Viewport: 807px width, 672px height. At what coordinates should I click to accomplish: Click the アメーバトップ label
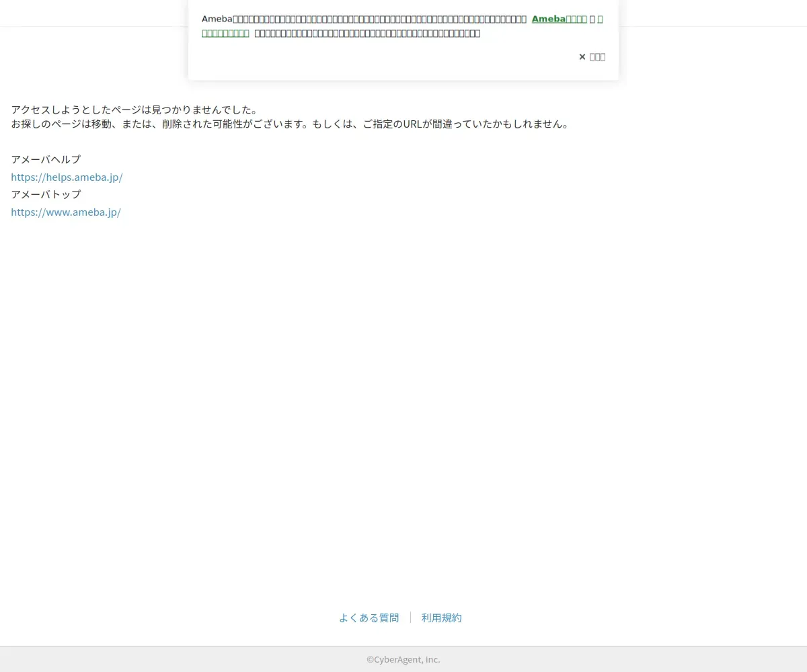(x=46, y=194)
